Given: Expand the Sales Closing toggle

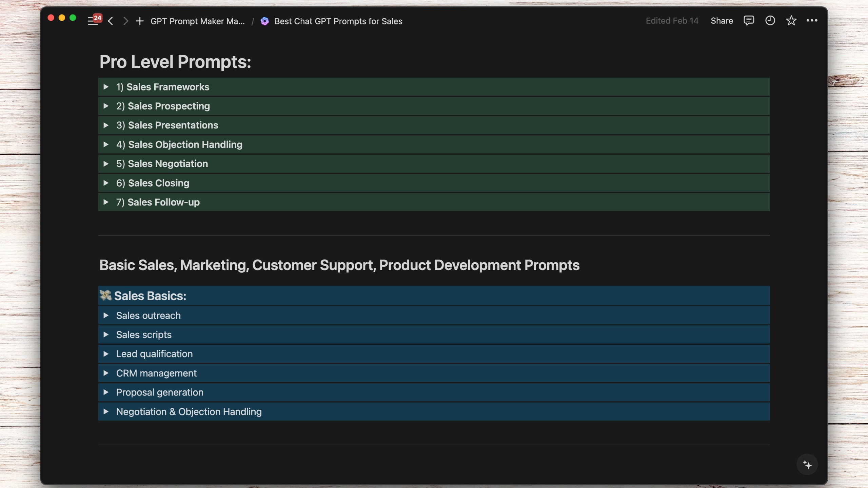Looking at the screenshot, I should tap(107, 183).
